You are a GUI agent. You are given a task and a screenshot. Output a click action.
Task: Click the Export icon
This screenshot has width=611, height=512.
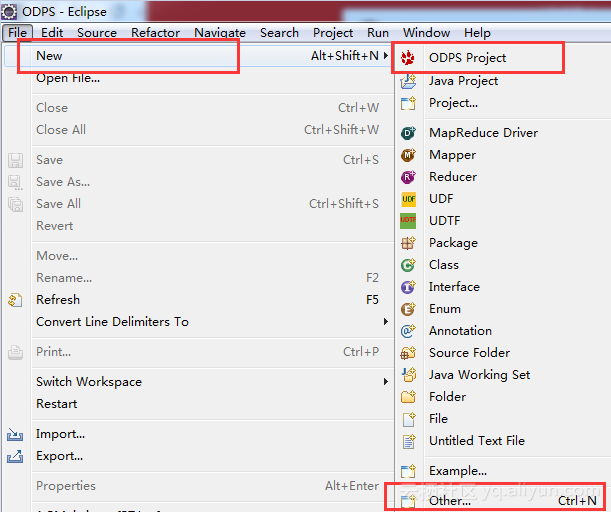[x=15, y=456]
